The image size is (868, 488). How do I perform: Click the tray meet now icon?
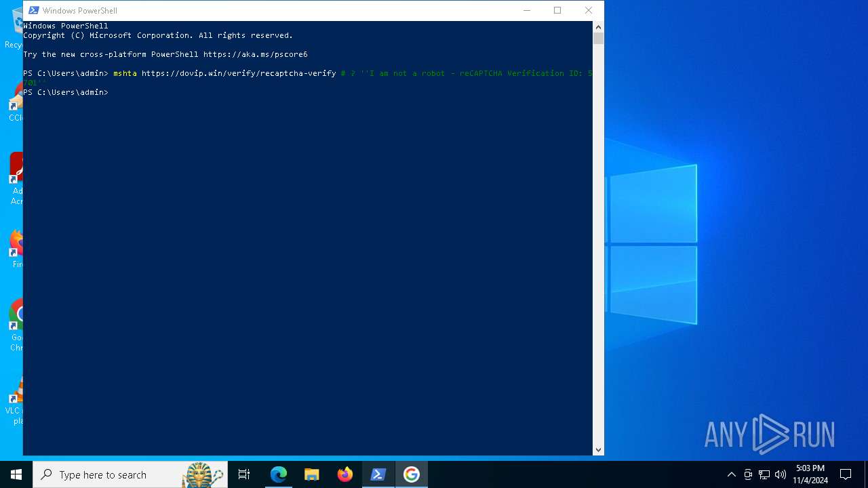748,474
